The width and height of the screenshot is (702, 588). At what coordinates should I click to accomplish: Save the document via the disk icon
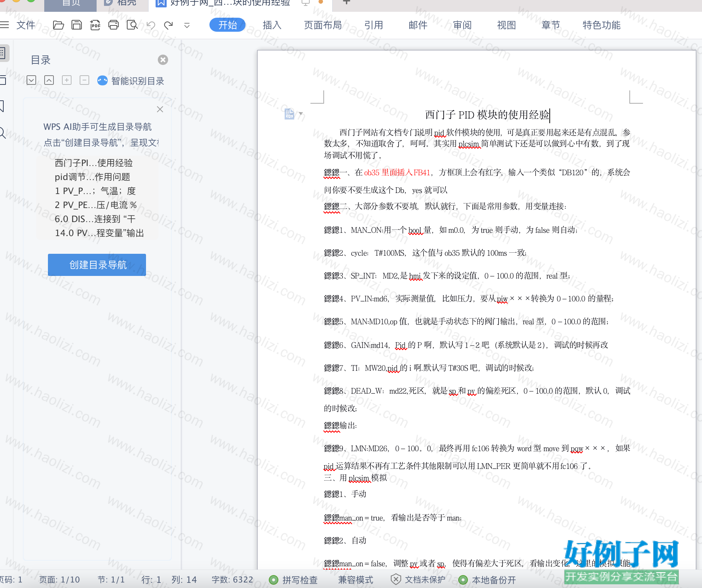[x=77, y=25]
